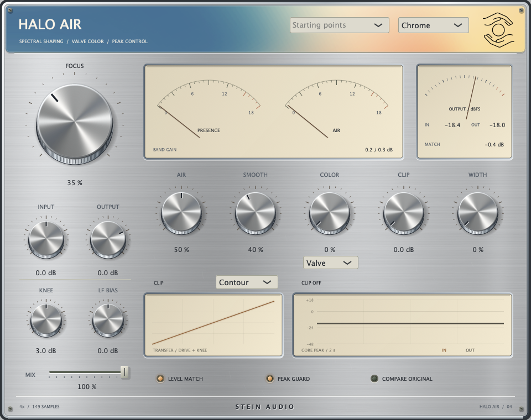Click the CLIP value 0.0 dB
The width and height of the screenshot is (531, 420).
[x=404, y=250]
